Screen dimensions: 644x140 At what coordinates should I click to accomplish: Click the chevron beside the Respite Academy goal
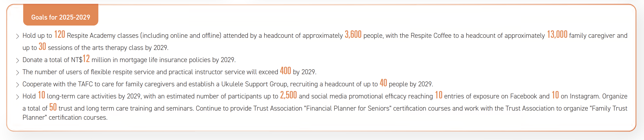click(x=17, y=36)
